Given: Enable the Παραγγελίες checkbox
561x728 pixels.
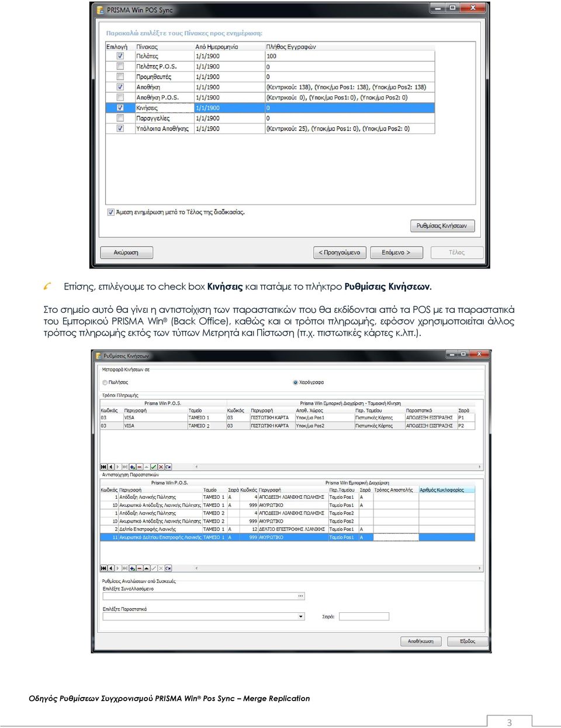Looking at the screenshot, I should point(120,118).
